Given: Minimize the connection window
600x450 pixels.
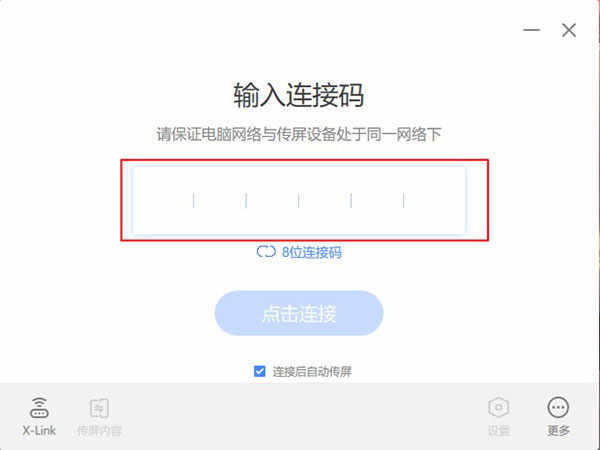Looking at the screenshot, I should tap(532, 30).
